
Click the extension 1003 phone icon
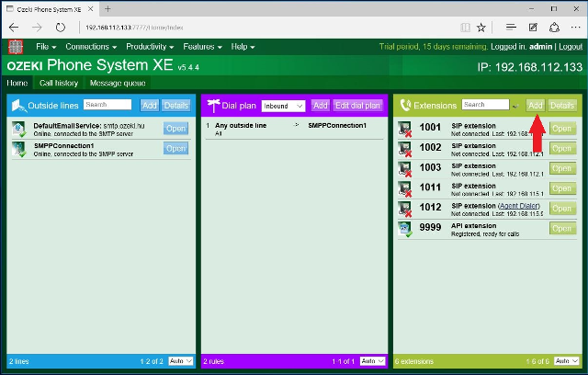[x=404, y=169]
